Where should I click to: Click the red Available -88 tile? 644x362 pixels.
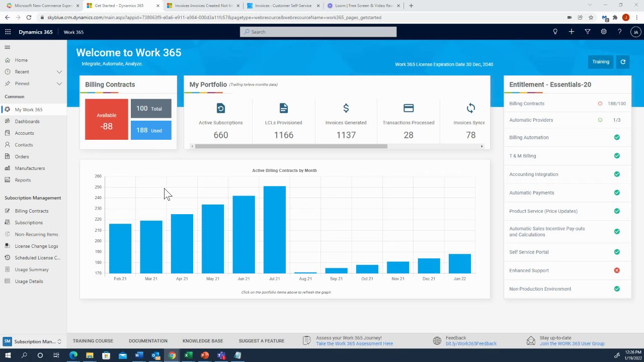coord(107,120)
